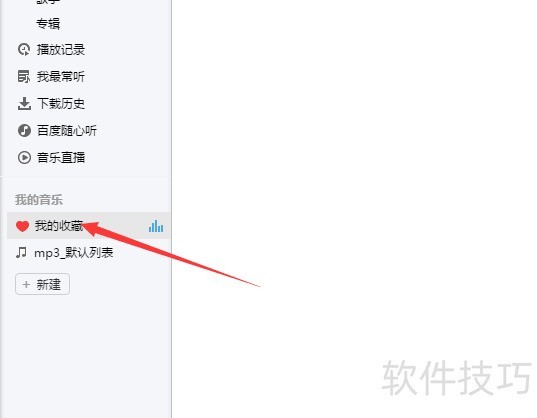Click the most-listened list icon
The width and height of the screenshot is (537, 418).
(24, 76)
